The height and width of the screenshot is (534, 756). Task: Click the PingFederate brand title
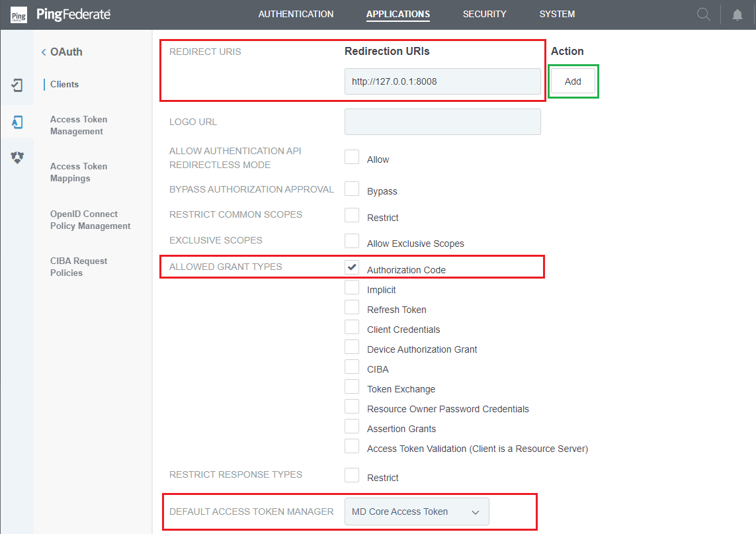pyautogui.click(x=73, y=15)
